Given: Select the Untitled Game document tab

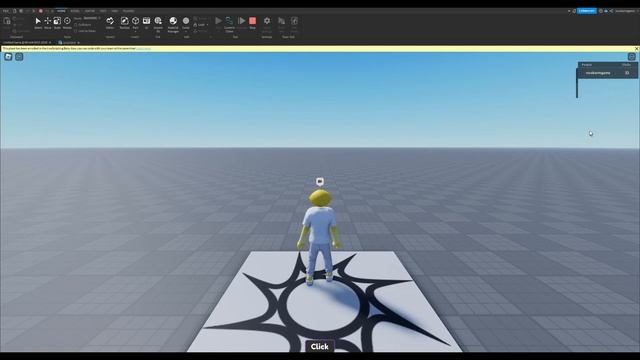Looking at the screenshot, I should [x=27, y=42].
